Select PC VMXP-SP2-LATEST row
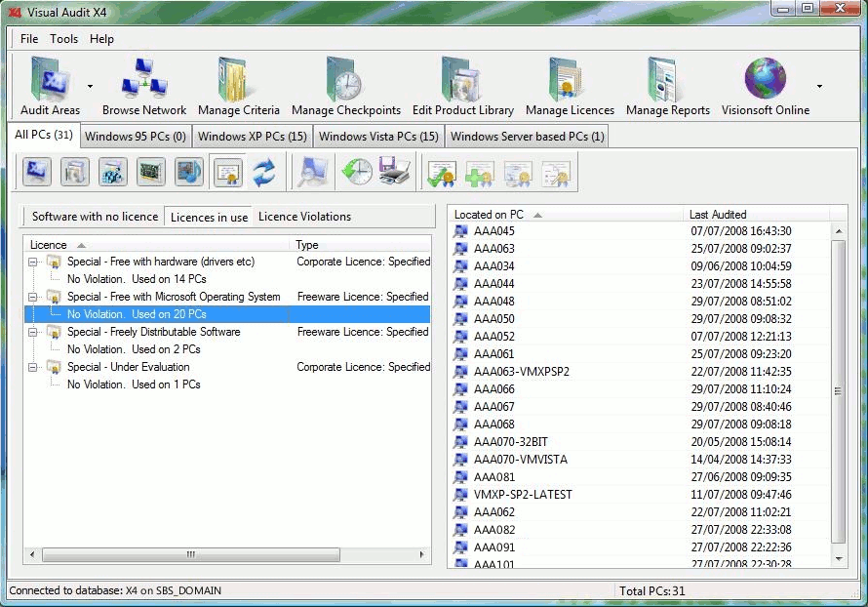Image resolution: width=868 pixels, height=607 pixels. click(x=641, y=495)
